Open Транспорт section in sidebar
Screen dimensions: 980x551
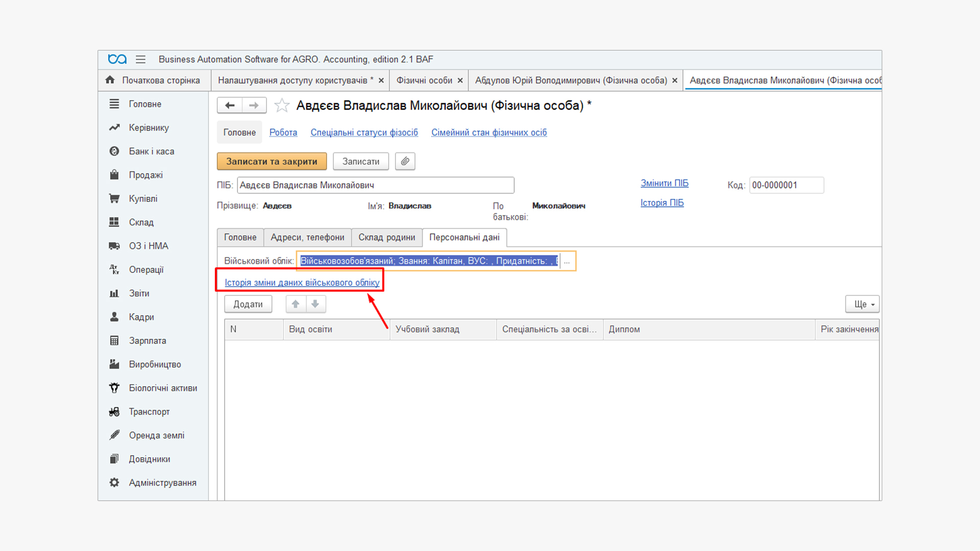point(149,412)
